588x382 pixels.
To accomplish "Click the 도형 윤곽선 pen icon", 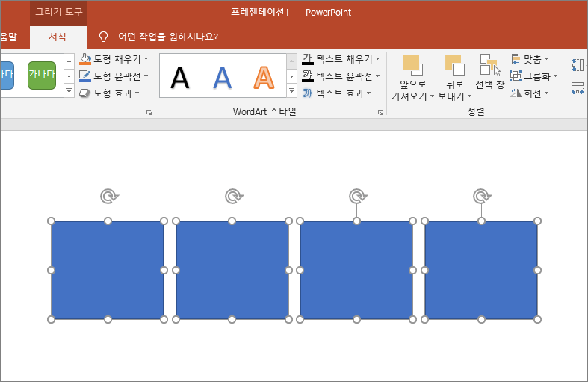I will tap(85, 76).
